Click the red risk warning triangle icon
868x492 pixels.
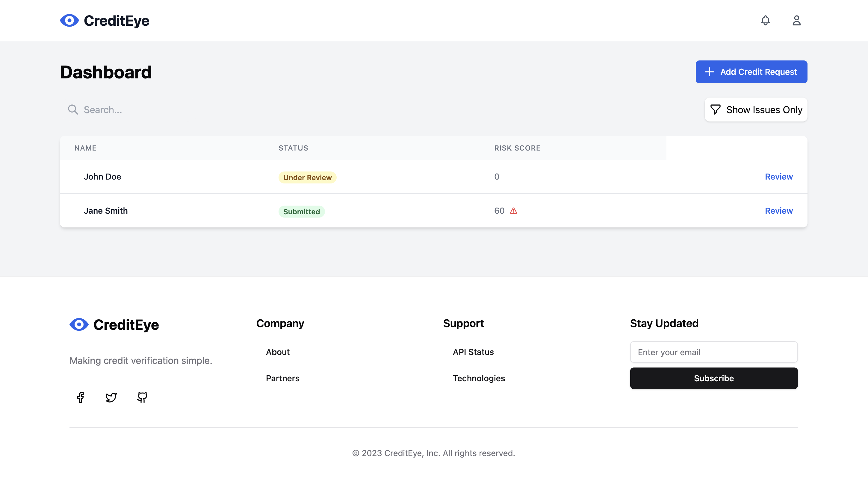pyautogui.click(x=513, y=211)
